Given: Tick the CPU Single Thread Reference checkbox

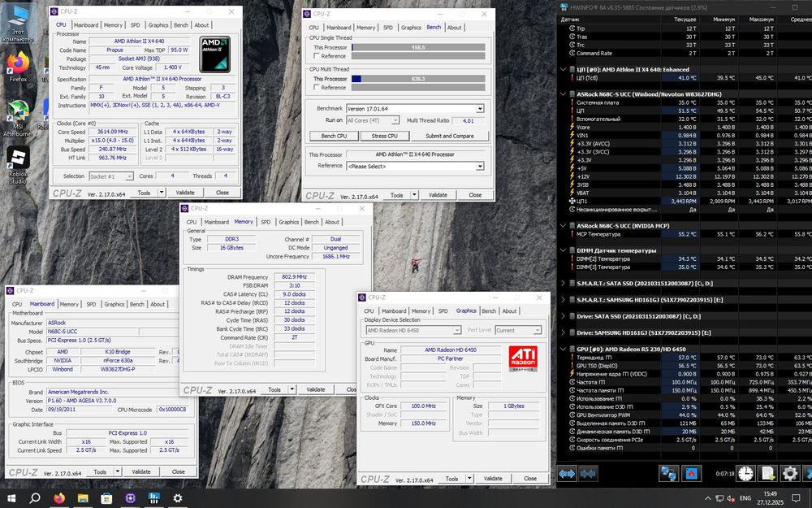Looking at the screenshot, I should pos(317,56).
